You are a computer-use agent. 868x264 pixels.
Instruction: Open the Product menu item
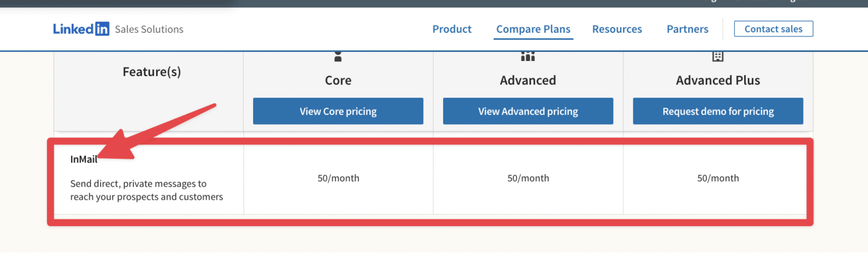(452, 29)
